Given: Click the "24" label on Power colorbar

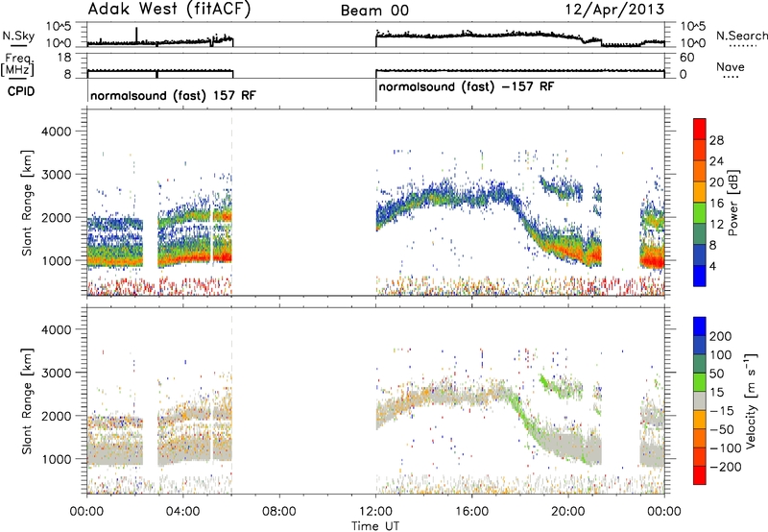Looking at the screenshot, I should 716,161.
